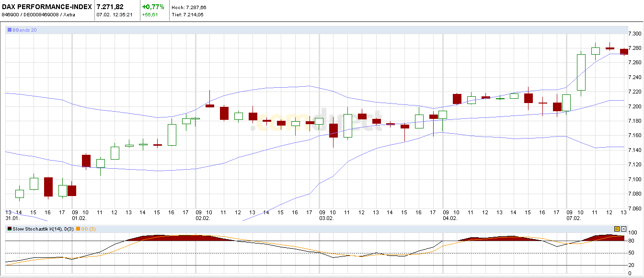Click the 07.02. date label on the time axis
644x278 pixels.
pyautogui.click(x=573, y=218)
